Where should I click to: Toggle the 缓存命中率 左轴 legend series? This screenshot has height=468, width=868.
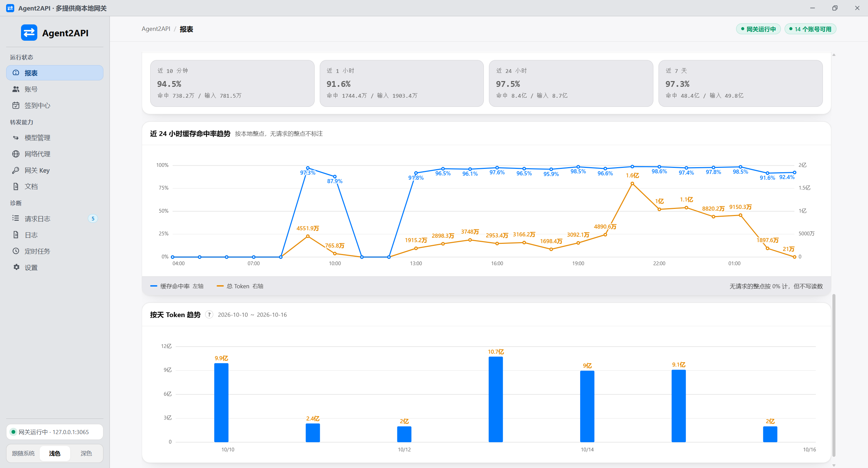(177, 286)
